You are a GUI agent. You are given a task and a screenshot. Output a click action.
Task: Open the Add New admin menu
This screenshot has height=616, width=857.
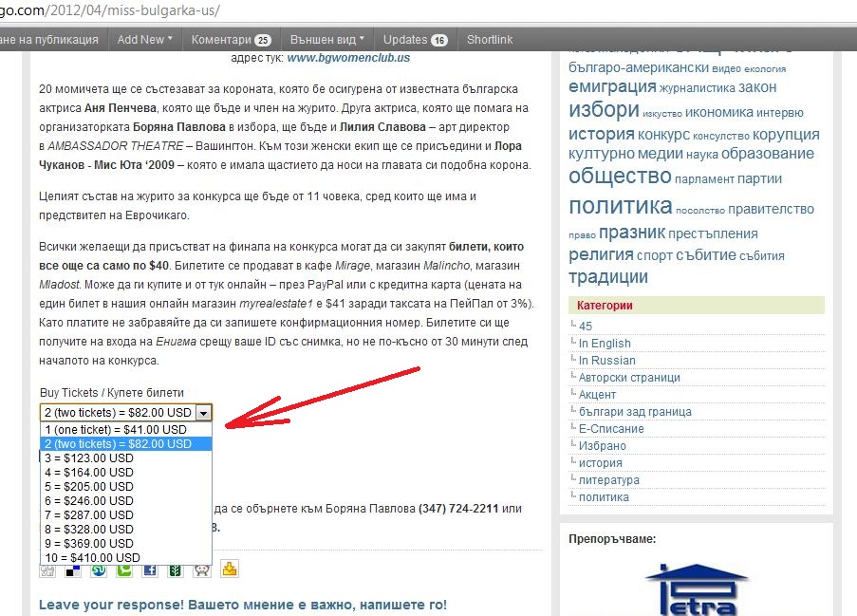pyautogui.click(x=144, y=40)
